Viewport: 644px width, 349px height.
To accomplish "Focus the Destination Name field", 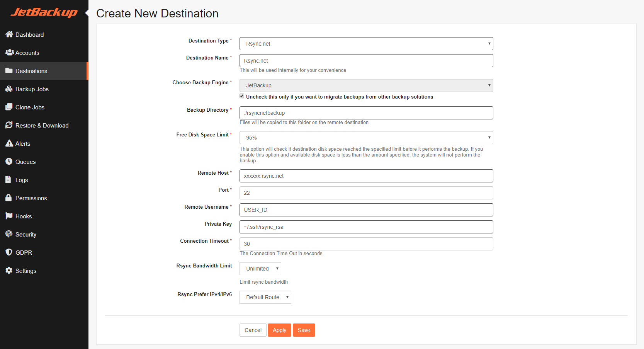I will point(366,61).
